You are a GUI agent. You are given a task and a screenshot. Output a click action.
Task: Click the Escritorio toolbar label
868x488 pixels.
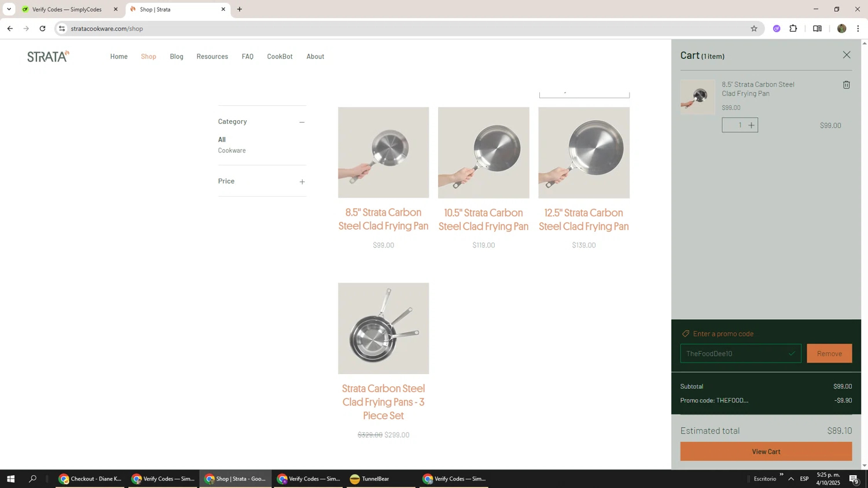coord(764,479)
